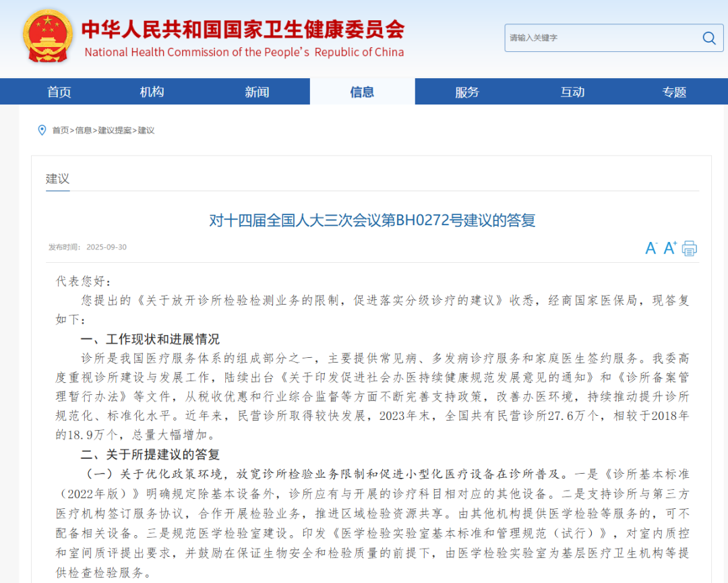Click the article title about 第BH0272号建议
Viewport: 728px width, 583px height.
[x=369, y=220]
